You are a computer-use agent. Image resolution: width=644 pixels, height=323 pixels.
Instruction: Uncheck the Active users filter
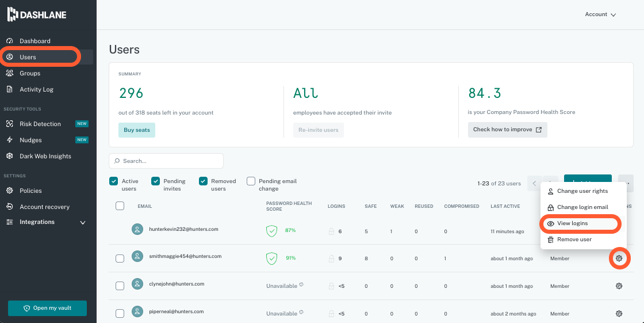(114, 181)
